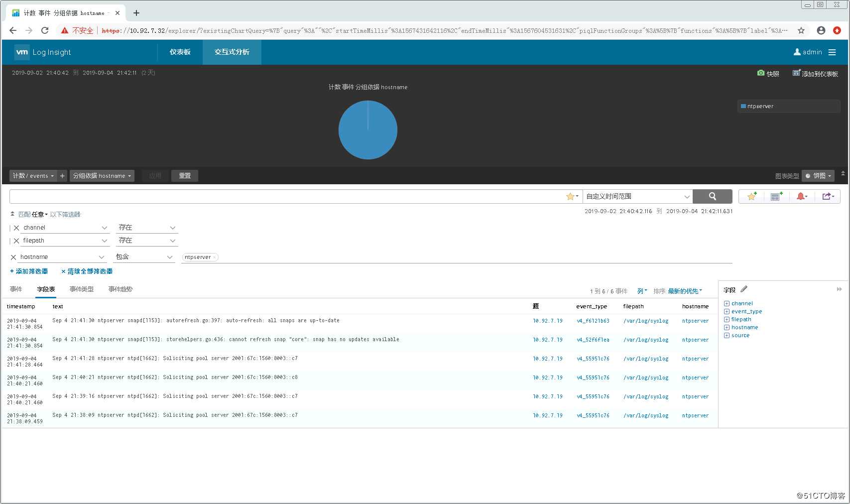Go back in browser history
This screenshot has width=850, height=504.
pyautogui.click(x=13, y=30)
